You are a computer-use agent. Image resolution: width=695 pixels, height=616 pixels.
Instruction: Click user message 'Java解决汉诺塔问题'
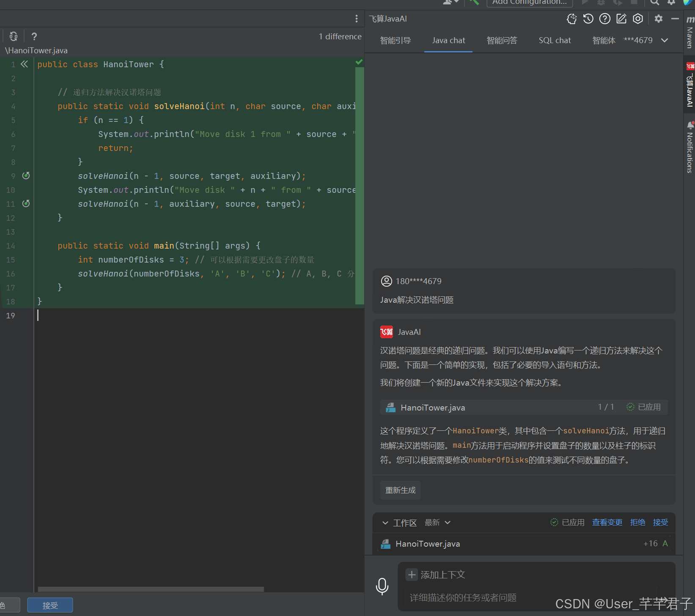417,300
